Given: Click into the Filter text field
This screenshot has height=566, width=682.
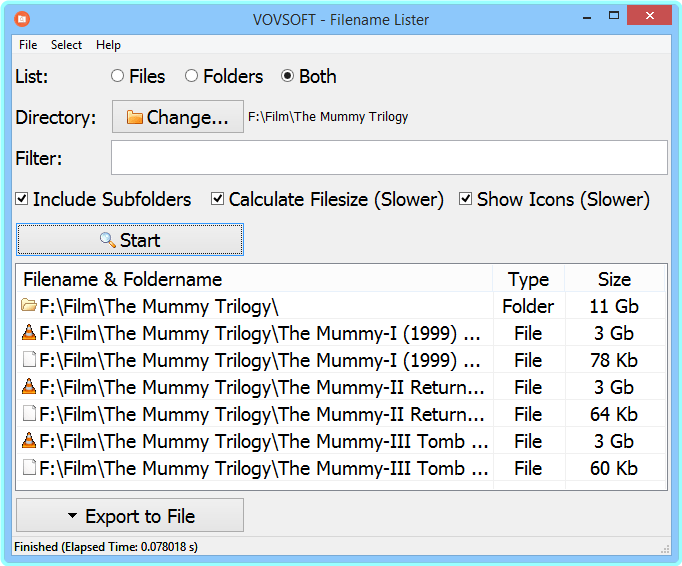Looking at the screenshot, I should pos(388,158).
